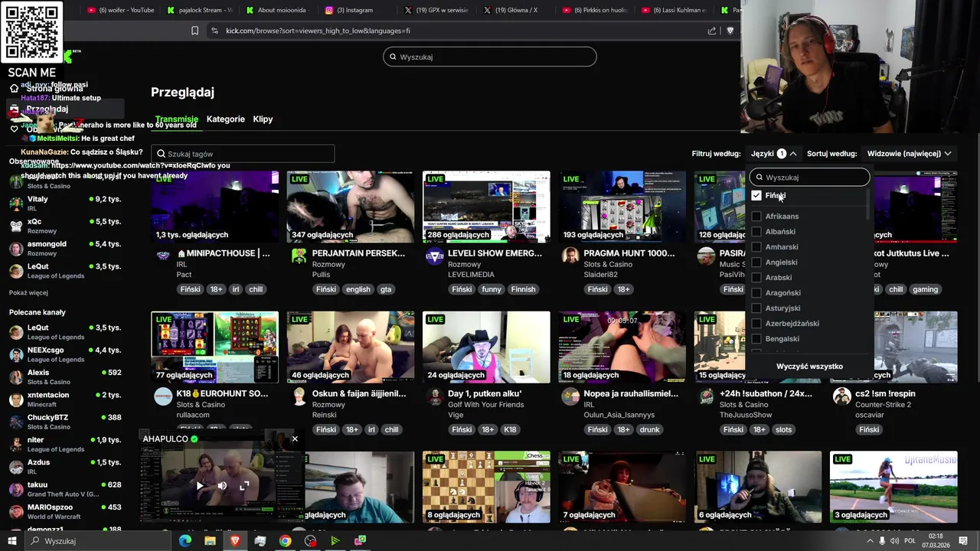Click the english tag under PERJANTAIN stream
This screenshot has height=551, width=980.
pyautogui.click(x=358, y=289)
